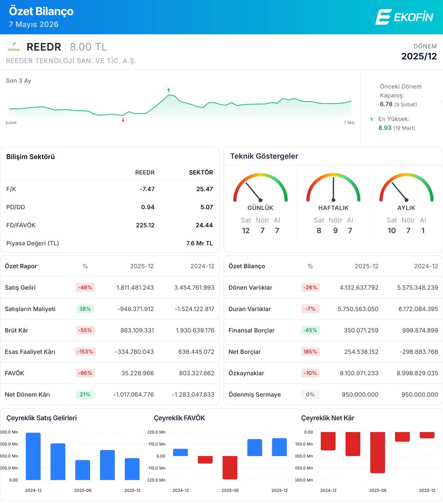The width and height of the screenshot is (443, 504).
Task: Click the Reeder company logo icon
Action: pos(14,47)
